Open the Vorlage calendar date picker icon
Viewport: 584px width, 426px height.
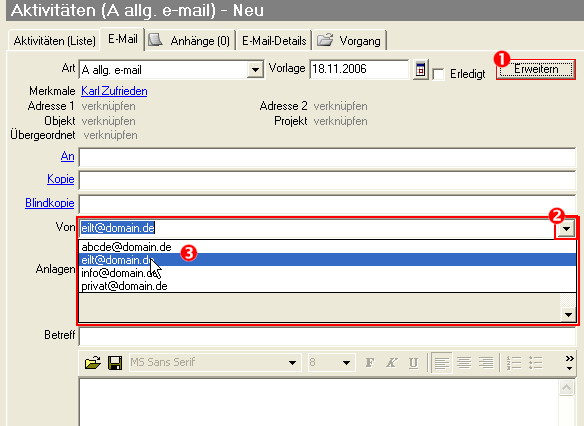point(420,70)
